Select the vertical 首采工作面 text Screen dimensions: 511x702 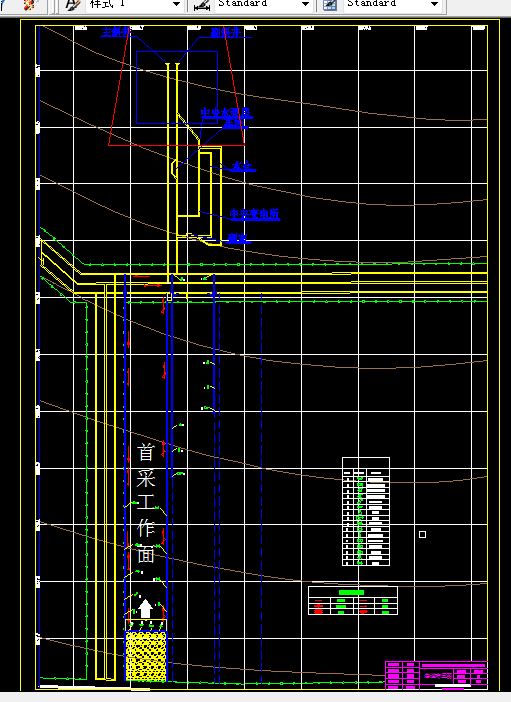tap(146, 503)
